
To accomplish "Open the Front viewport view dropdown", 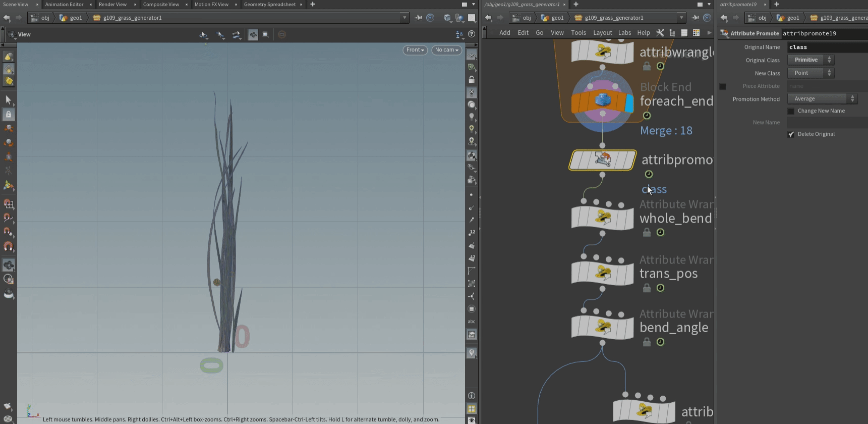I will 415,50.
